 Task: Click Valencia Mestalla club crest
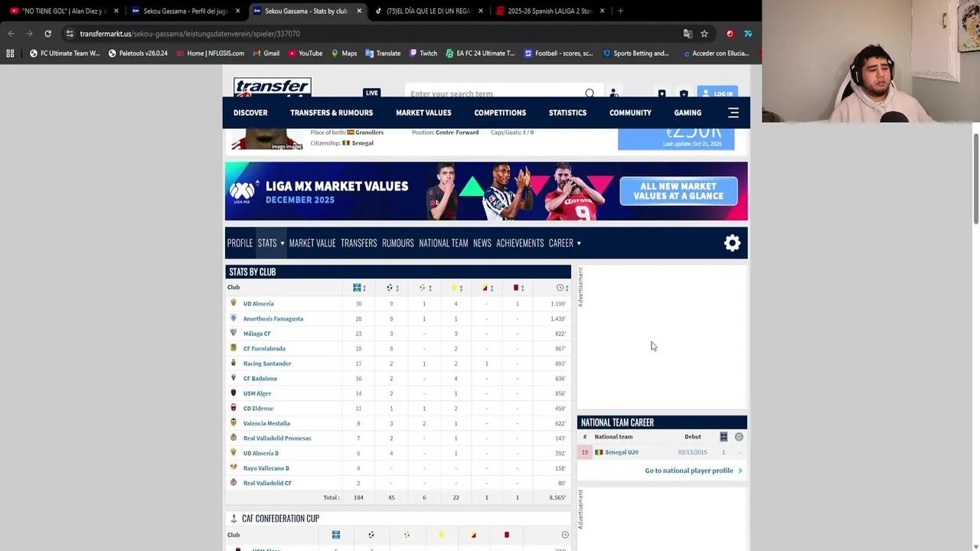234,422
